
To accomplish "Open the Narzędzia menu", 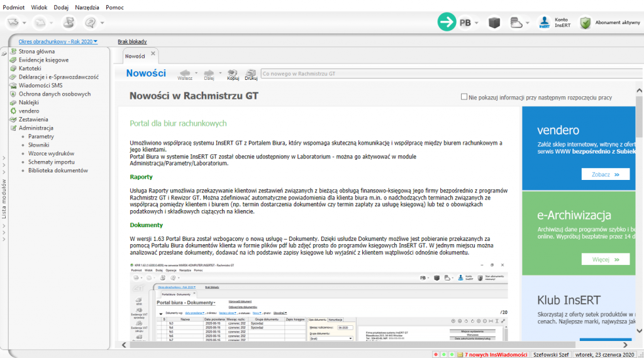I will tap(87, 8).
